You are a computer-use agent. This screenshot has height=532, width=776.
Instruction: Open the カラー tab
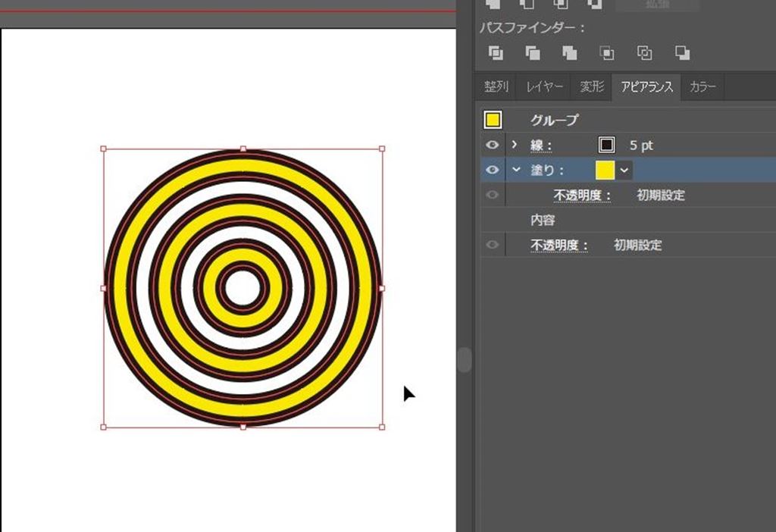(x=702, y=87)
